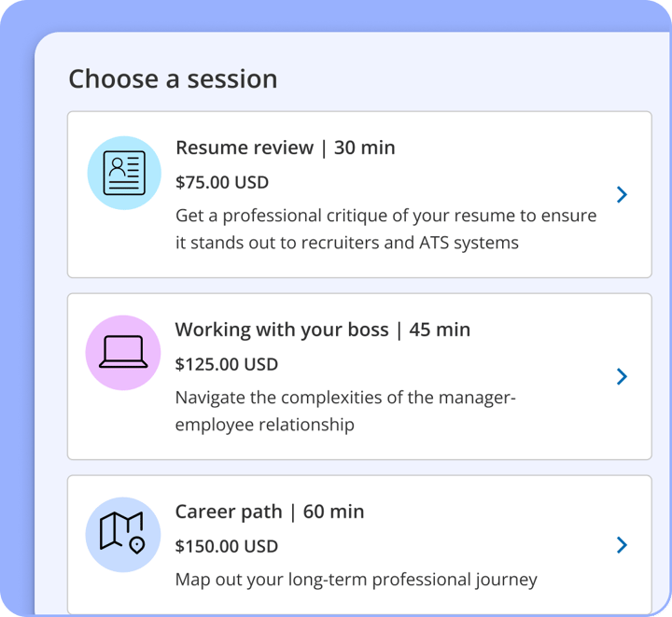Expand Working with your boss chevron arrow

(622, 376)
